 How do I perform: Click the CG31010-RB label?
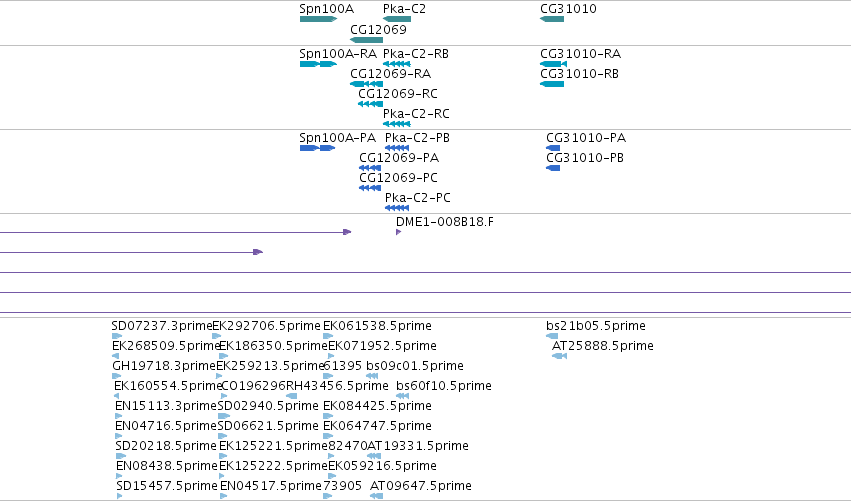(580, 74)
